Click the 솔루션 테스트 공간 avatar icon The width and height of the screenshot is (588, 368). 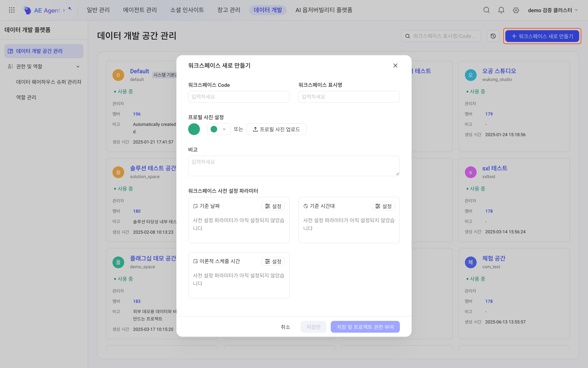[x=118, y=172]
